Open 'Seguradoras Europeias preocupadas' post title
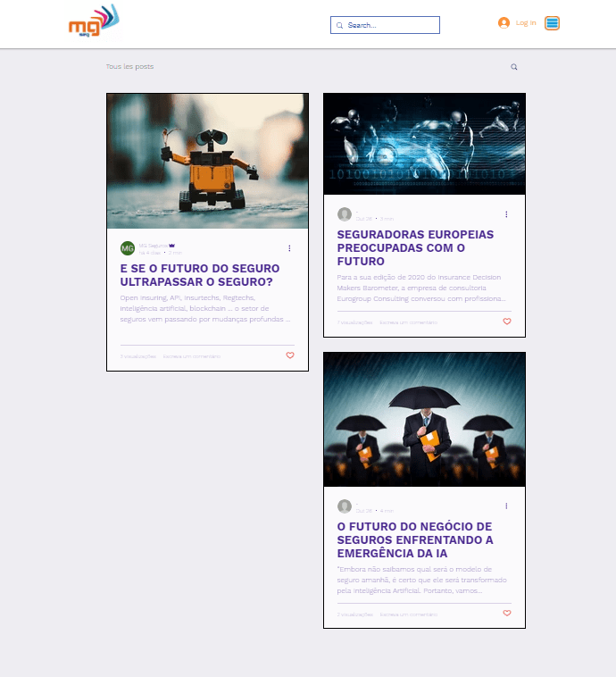 pyautogui.click(x=415, y=247)
